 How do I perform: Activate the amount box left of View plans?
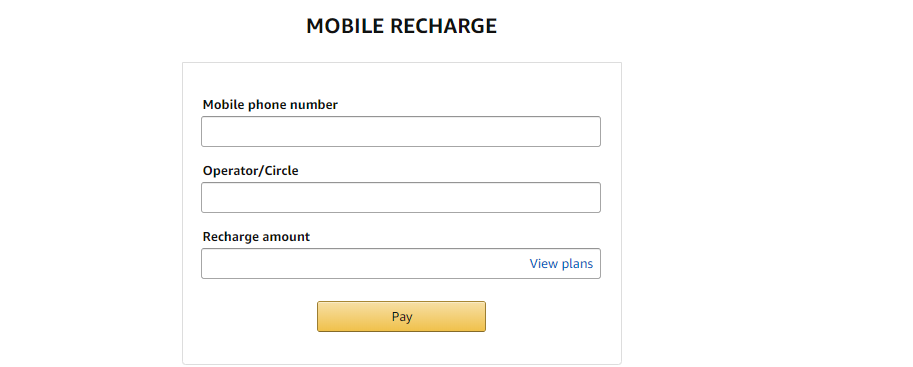coord(365,263)
